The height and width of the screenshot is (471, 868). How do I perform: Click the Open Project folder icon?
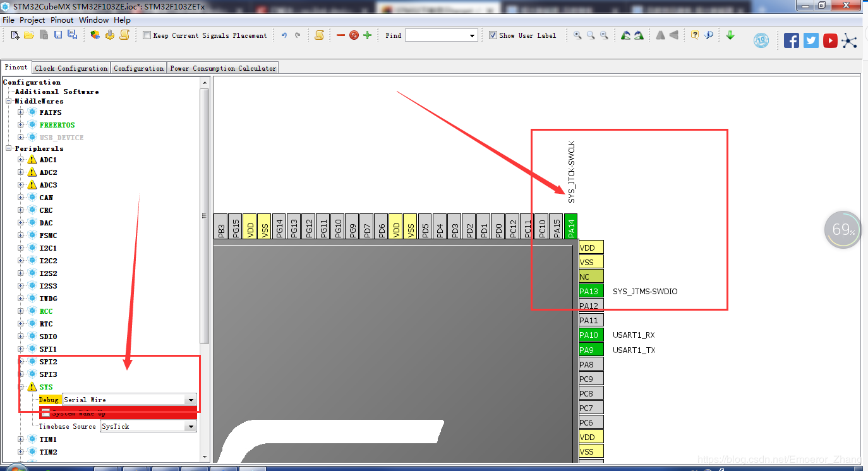pos(29,35)
